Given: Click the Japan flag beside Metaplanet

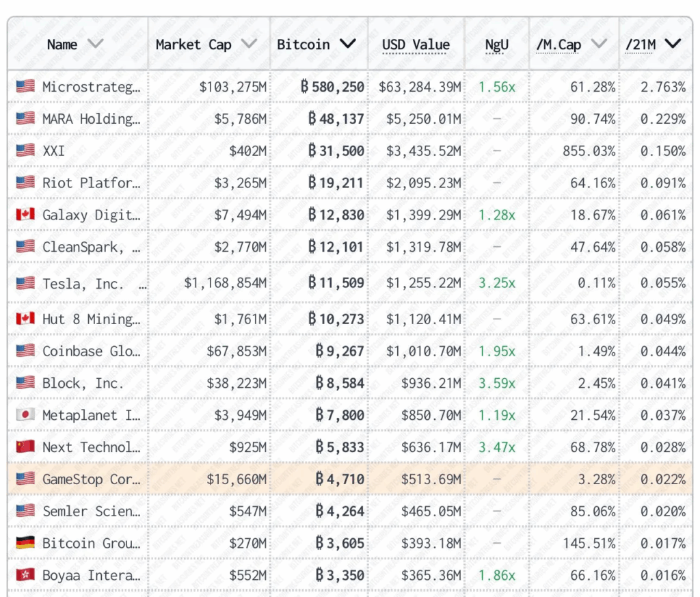Looking at the screenshot, I should pos(25,415).
